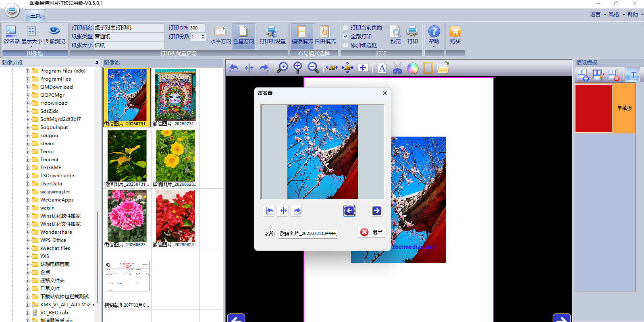Open the 风格 style menu
This screenshot has height=322, width=644.
[x=616, y=15]
